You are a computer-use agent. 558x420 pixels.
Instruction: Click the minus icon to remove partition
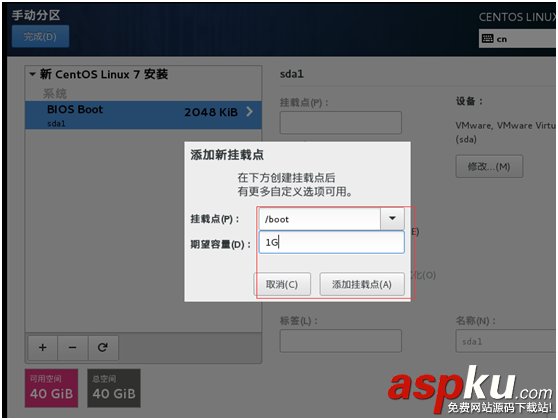coord(73,347)
